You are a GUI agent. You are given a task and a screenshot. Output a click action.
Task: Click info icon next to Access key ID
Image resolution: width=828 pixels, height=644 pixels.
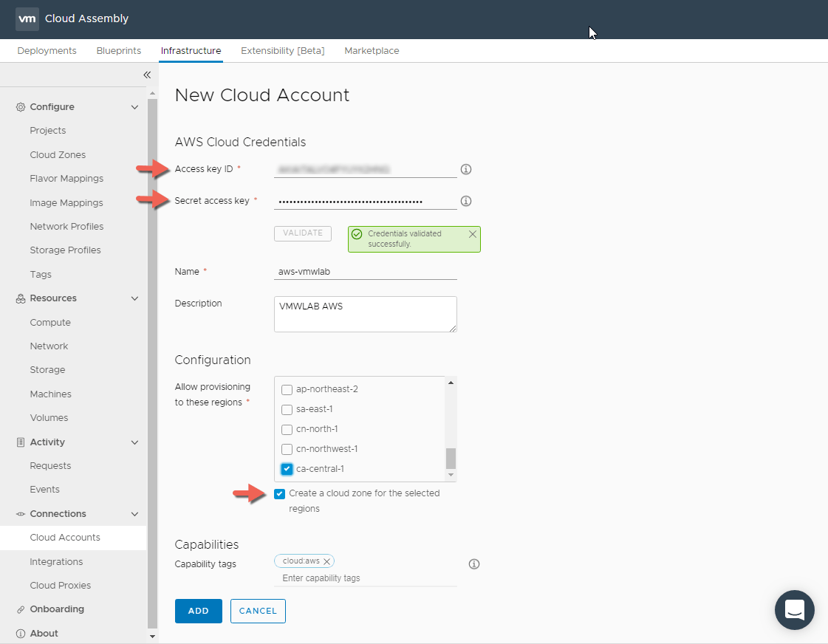click(x=465, y=169)
